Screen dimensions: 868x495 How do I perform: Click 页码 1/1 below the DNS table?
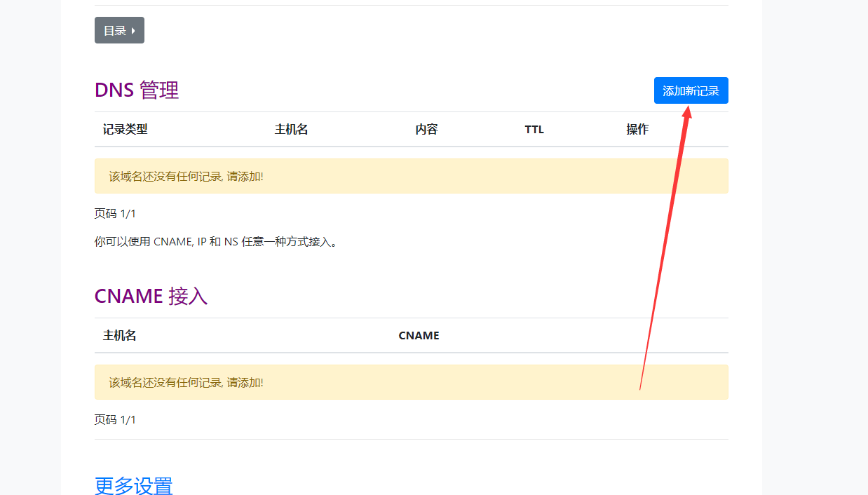[x=115, y=213]
